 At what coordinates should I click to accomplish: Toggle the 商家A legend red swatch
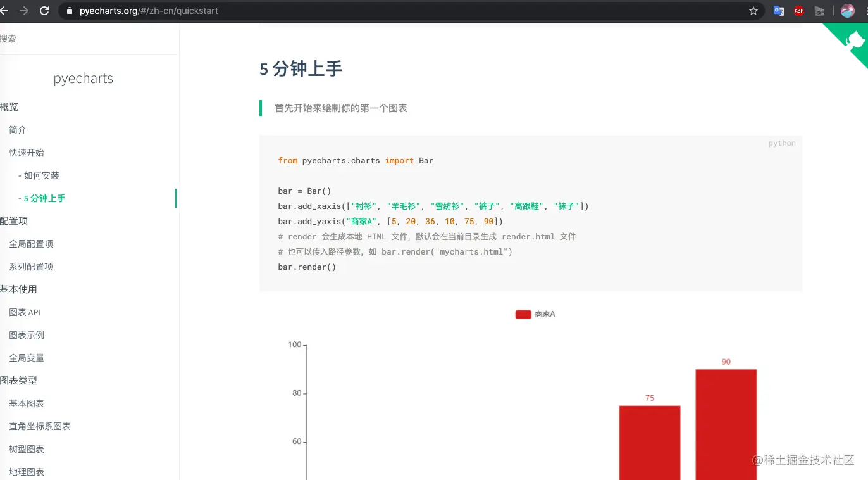click(523, 314)
